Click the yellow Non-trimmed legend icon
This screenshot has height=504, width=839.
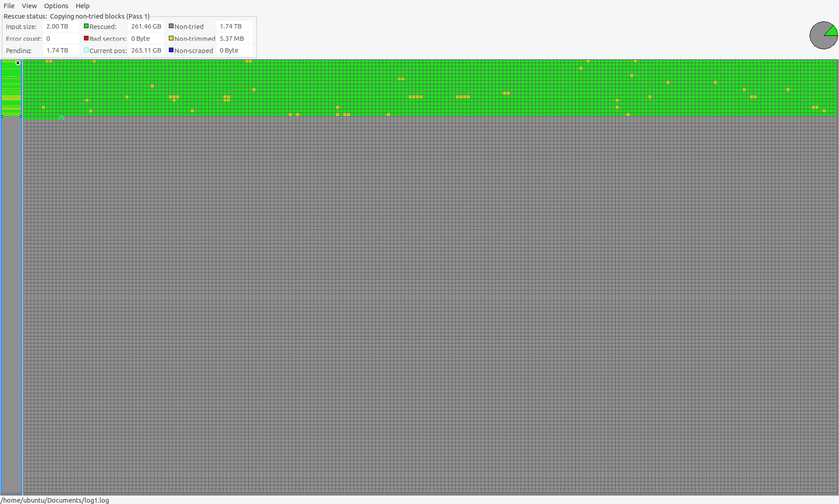tap(171, 38)
